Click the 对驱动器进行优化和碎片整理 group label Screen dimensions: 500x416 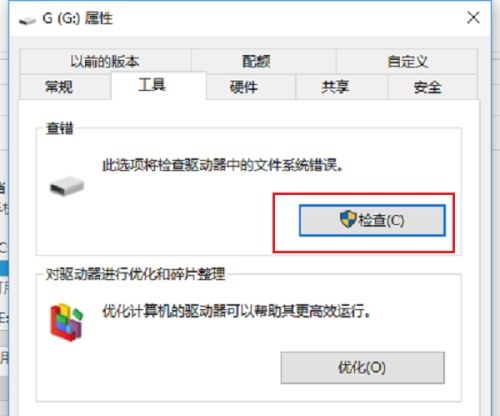(135, 274)
